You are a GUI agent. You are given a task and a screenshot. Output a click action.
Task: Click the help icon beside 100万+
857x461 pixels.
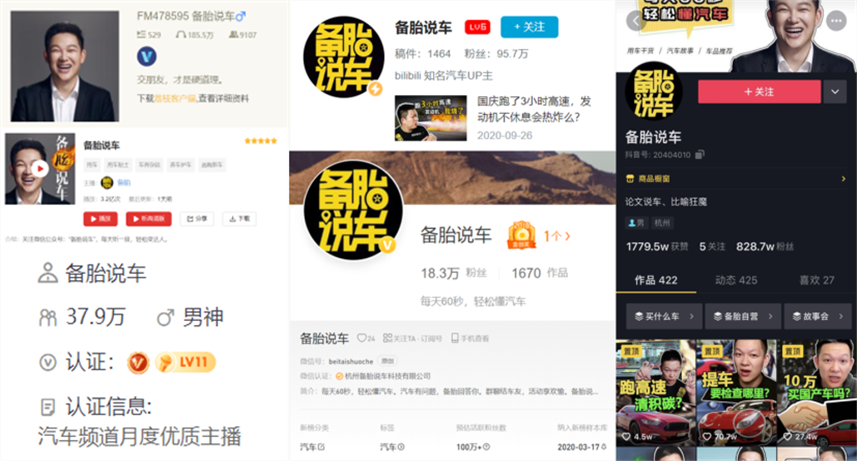pyautogui.click(x=486, y=447)
